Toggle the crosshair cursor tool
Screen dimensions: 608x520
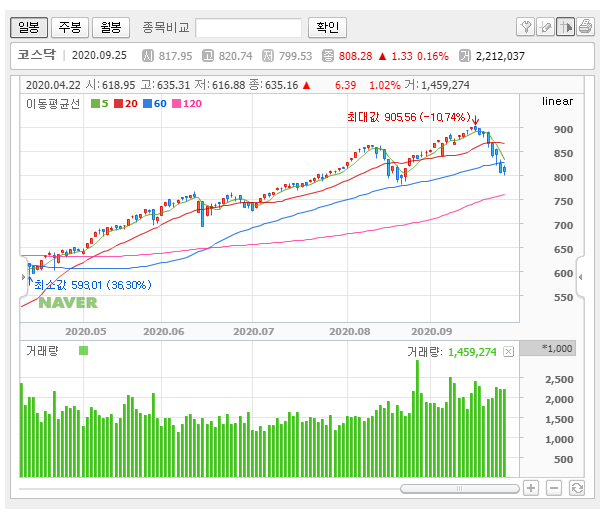(x=565, y=27)
